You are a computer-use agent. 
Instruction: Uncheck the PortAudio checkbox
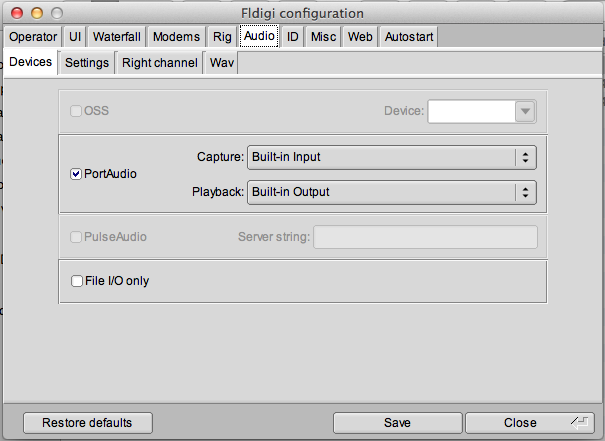point(77,174)
